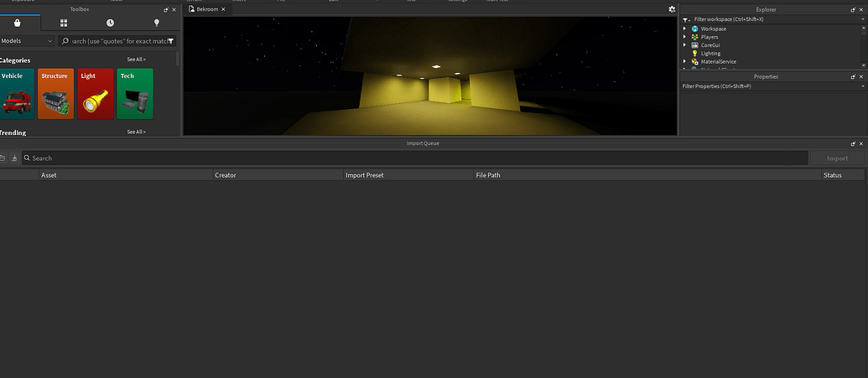Open the Toolbox Recent clock tab
The height and width of the screenshot is (378, 868).
(110, 23)
